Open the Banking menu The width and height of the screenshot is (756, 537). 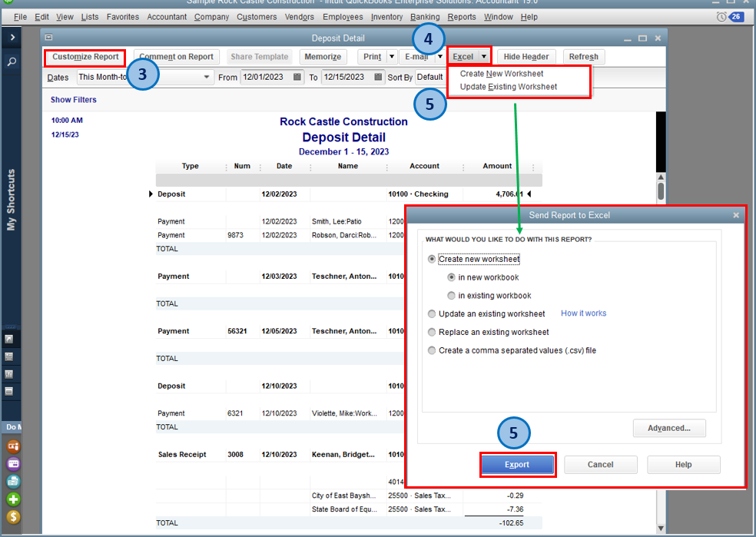pos(425,17)
